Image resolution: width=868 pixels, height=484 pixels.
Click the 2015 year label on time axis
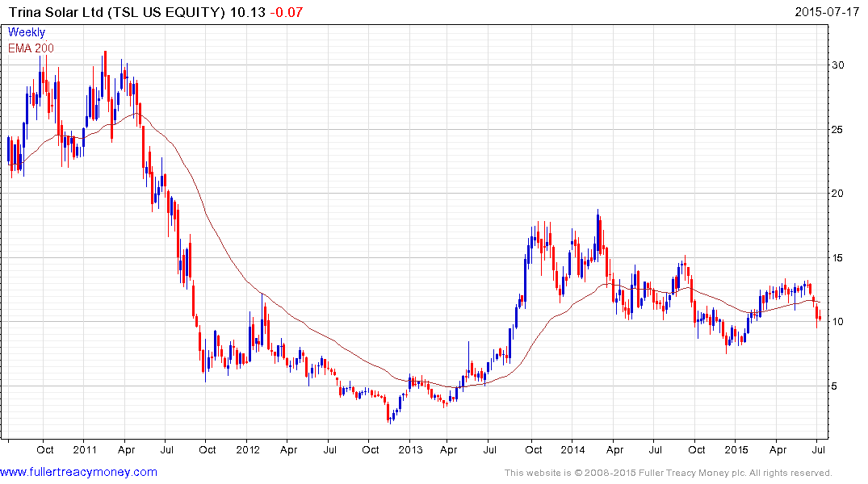click(x=736, y=449)
